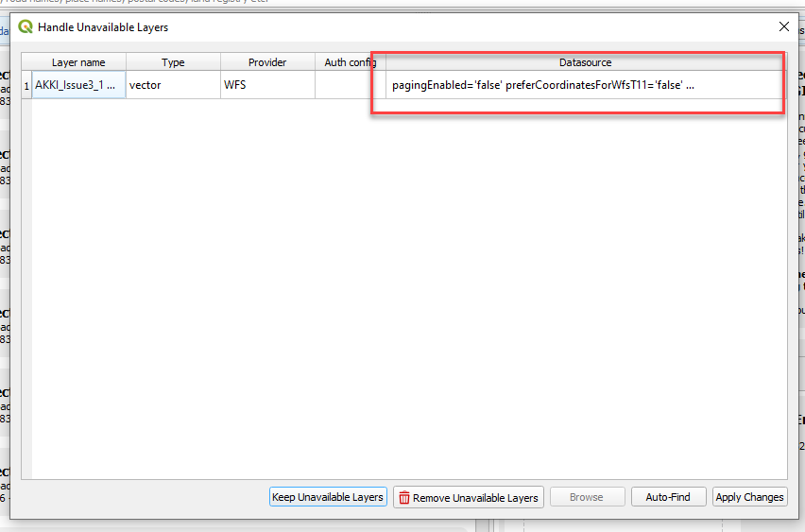
Task: Click the QGIS logo in dialog title
Action: pos(26,26)
